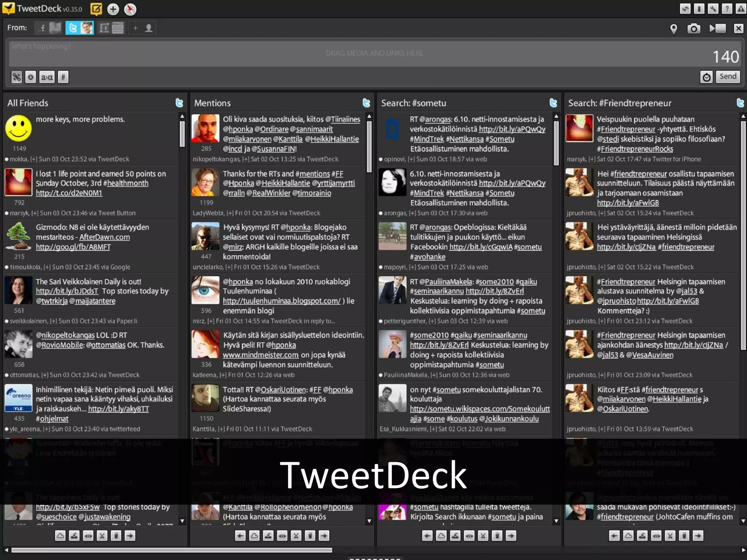Toggle the eye icon under #sometu column
Screen dimensions: 747x560
click(469, 536)
